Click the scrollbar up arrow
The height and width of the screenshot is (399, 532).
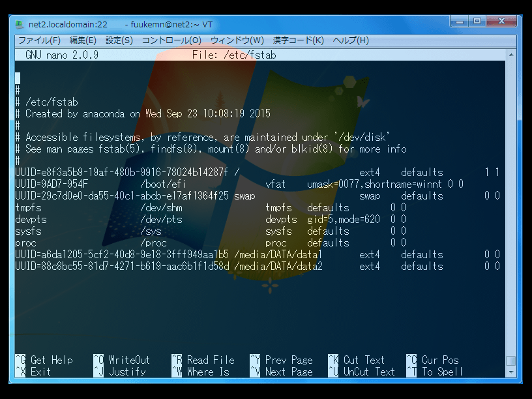[511, 55]
